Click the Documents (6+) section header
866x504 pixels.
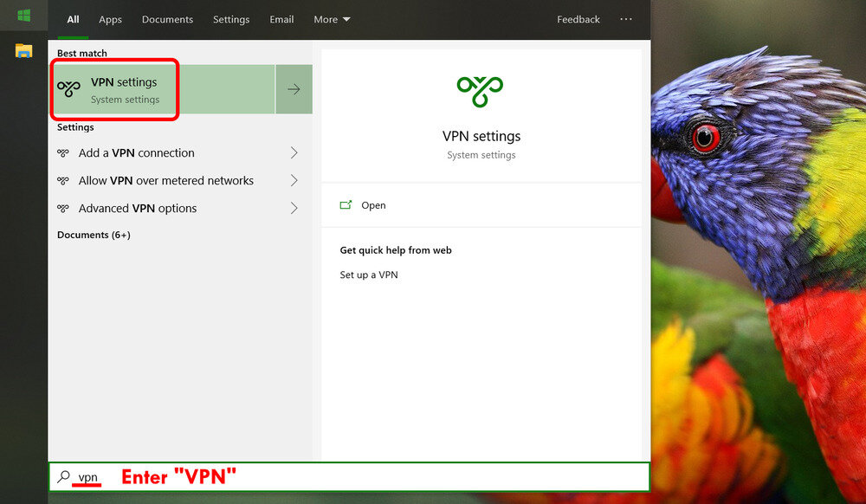(x=94, y=235)
